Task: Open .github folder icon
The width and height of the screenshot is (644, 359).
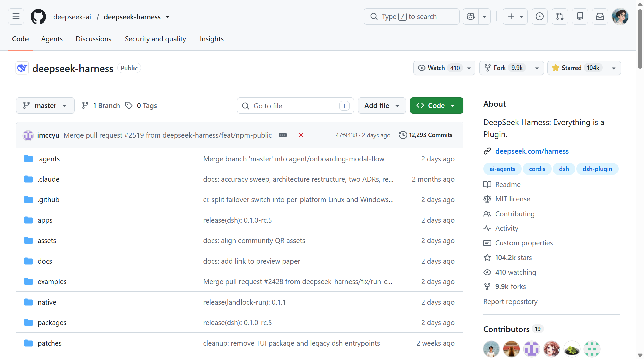Action: click(29, 199)
